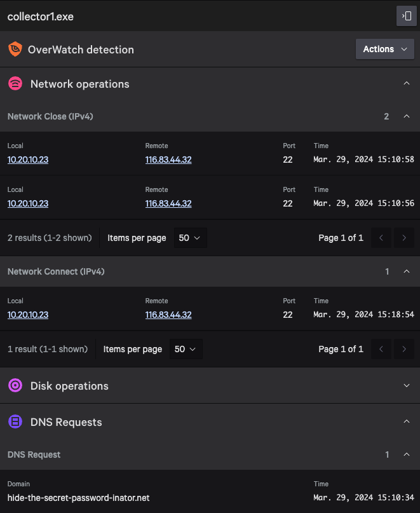Open the Actions dropdown button
Viewport: 420px width, 513px height.
[384, 49]
